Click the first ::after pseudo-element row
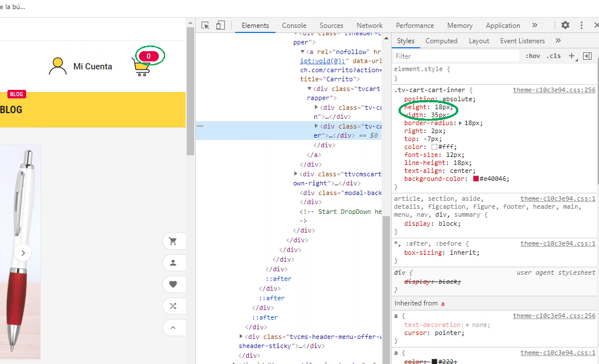 point(278,279)
